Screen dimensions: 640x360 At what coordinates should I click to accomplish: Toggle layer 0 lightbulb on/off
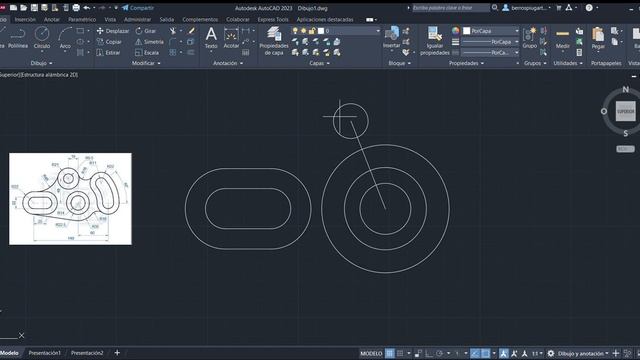coord(295,31)
